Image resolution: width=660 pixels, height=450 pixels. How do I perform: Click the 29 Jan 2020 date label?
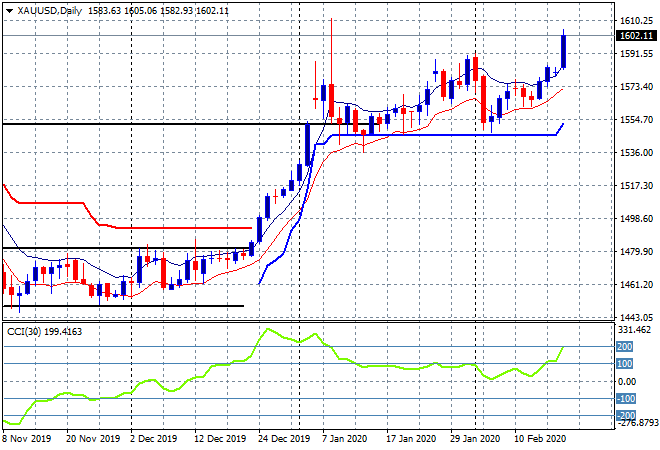475,439
